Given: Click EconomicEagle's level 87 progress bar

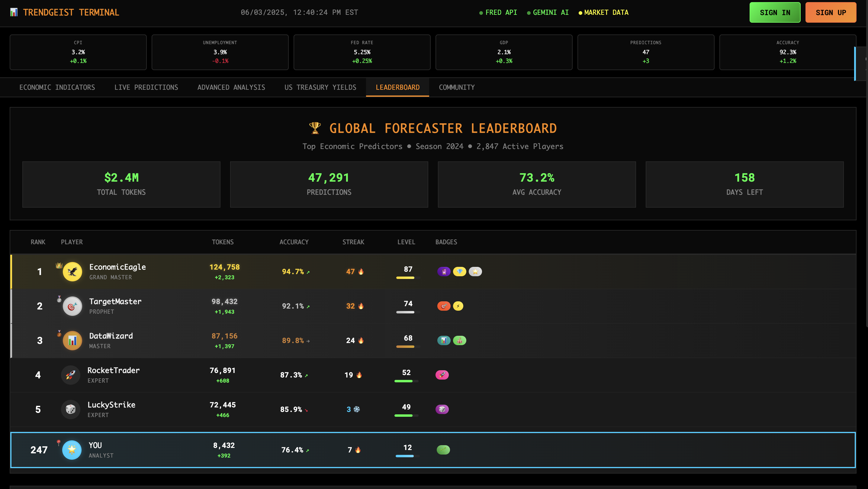Looking at the screenshot, I should point(408,278).
